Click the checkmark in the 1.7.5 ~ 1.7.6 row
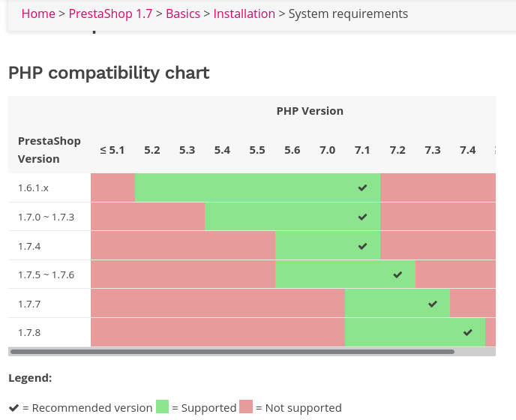Viewport: 516px width, 420px height. point(397,274)
